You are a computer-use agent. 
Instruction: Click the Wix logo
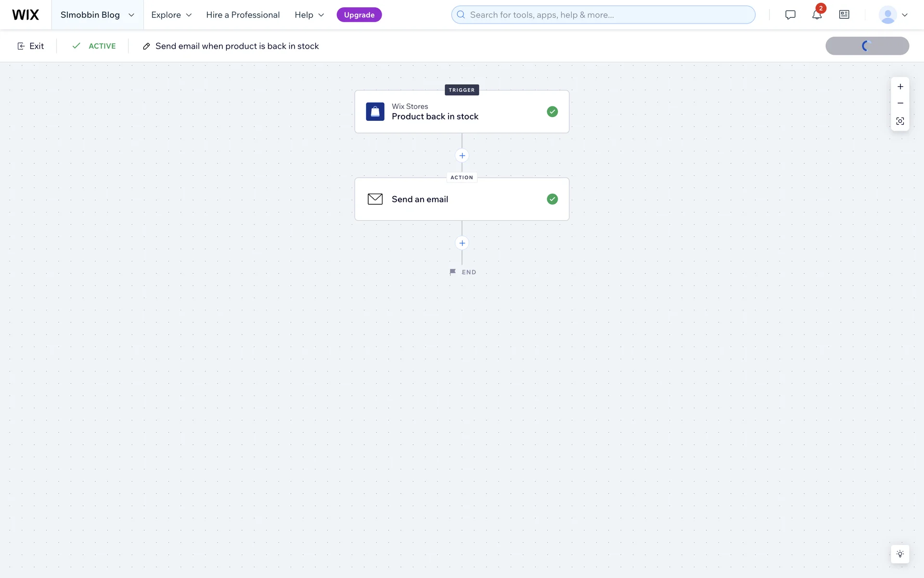[26, 15]
